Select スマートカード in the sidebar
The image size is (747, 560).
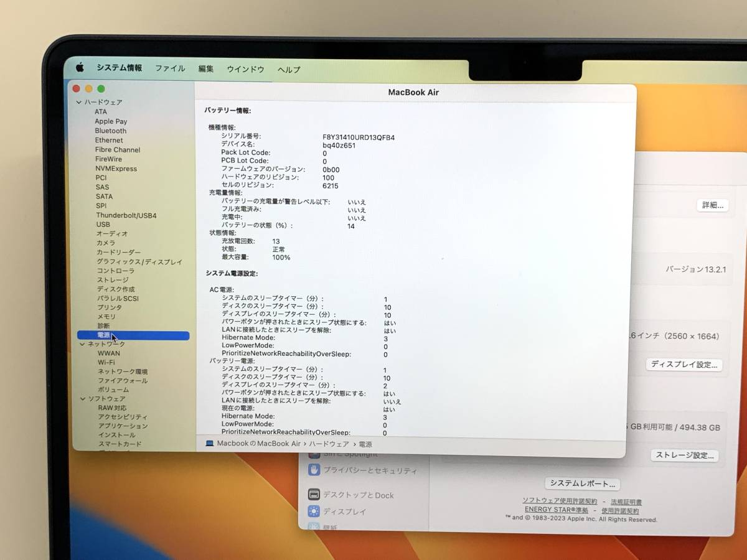[x=120, y=444]
